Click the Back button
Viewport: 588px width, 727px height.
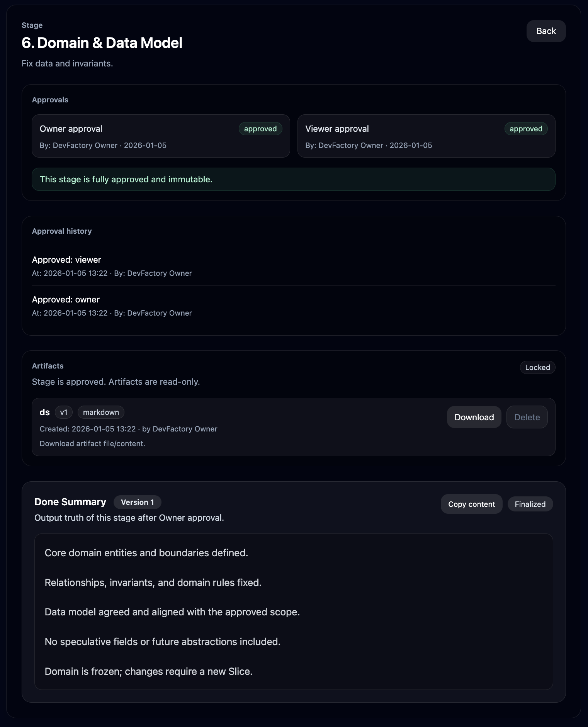546,31
